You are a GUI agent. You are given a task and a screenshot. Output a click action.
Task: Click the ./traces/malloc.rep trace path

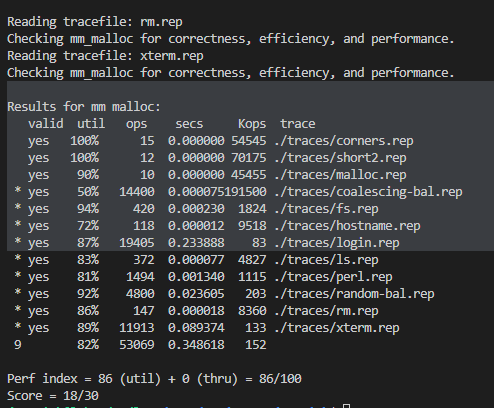coord(340,175)
